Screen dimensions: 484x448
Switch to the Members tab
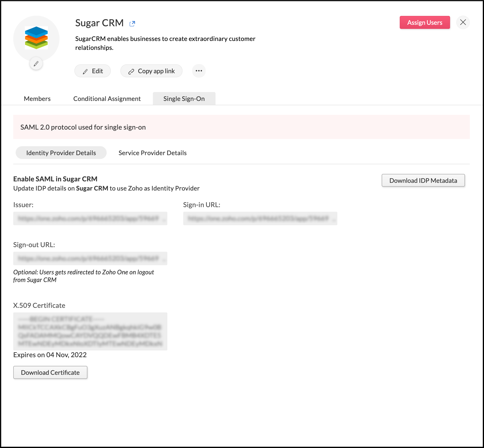tap(37, 99)
